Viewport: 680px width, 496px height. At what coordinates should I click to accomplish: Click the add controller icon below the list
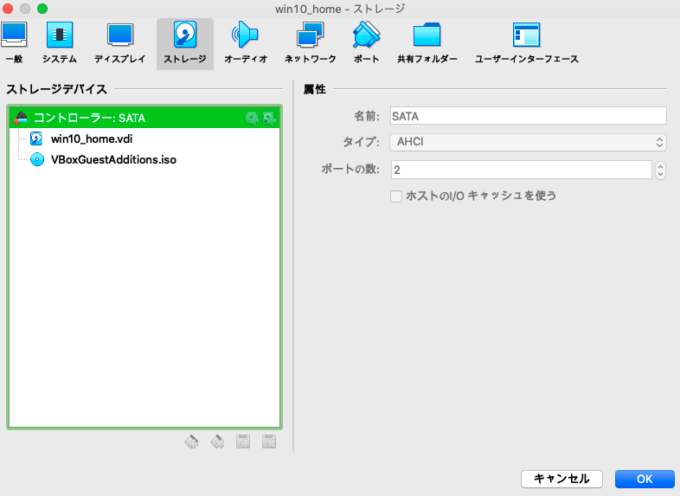[191, 442]
